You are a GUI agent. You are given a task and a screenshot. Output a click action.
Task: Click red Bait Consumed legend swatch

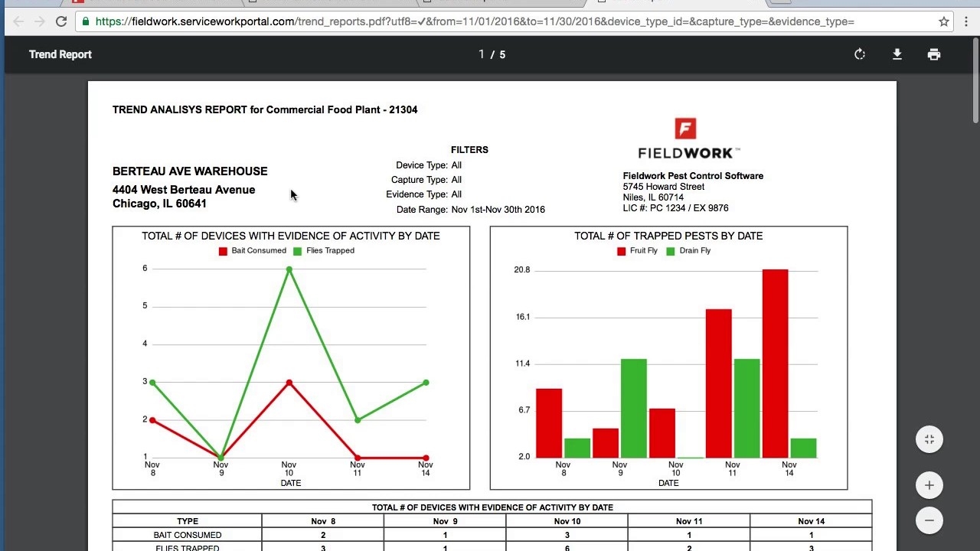pyautogui.click(x=223, y=251)
